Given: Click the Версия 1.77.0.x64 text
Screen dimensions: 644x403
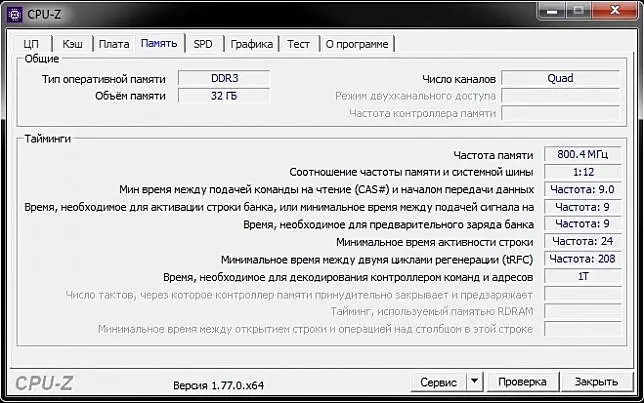Looking at the screenshot, I should pos(218,385).
